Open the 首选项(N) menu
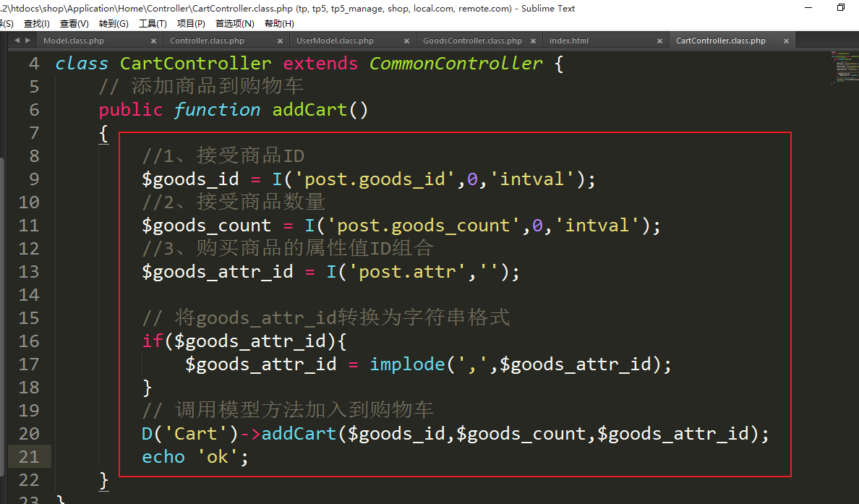Image resolution: width=859 pixels, height=504 pixels. 235,24
